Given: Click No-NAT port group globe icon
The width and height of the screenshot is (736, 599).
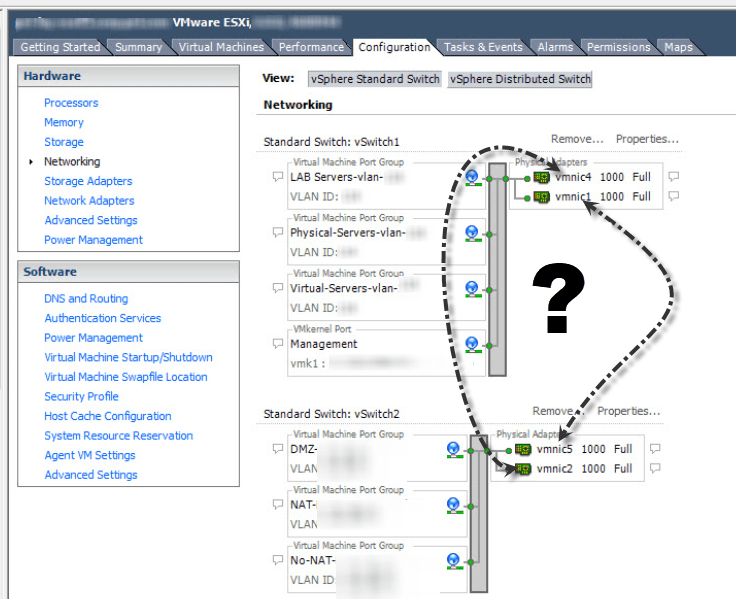Looking at the screenshot, I should tap(453, 561).
